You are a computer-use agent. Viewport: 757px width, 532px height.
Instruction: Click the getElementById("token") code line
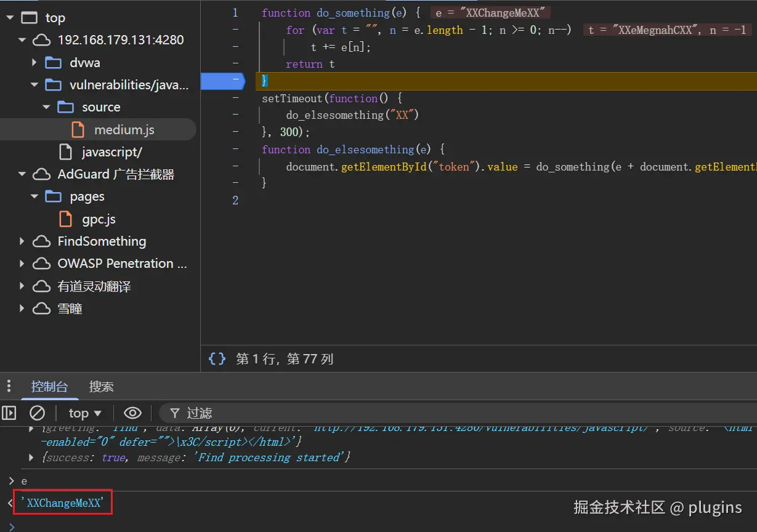pyautogui.click(x=520, y=167)
